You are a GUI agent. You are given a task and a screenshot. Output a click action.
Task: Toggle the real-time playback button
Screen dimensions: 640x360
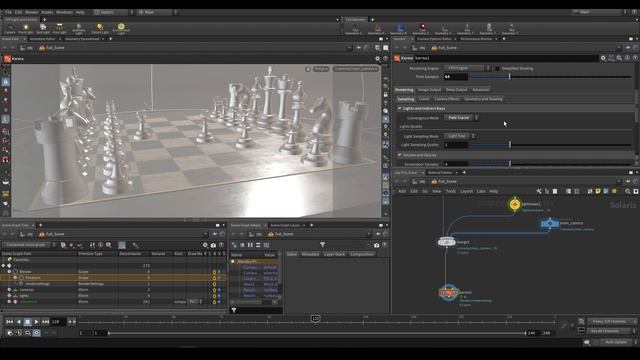click(x=36, y=333)
